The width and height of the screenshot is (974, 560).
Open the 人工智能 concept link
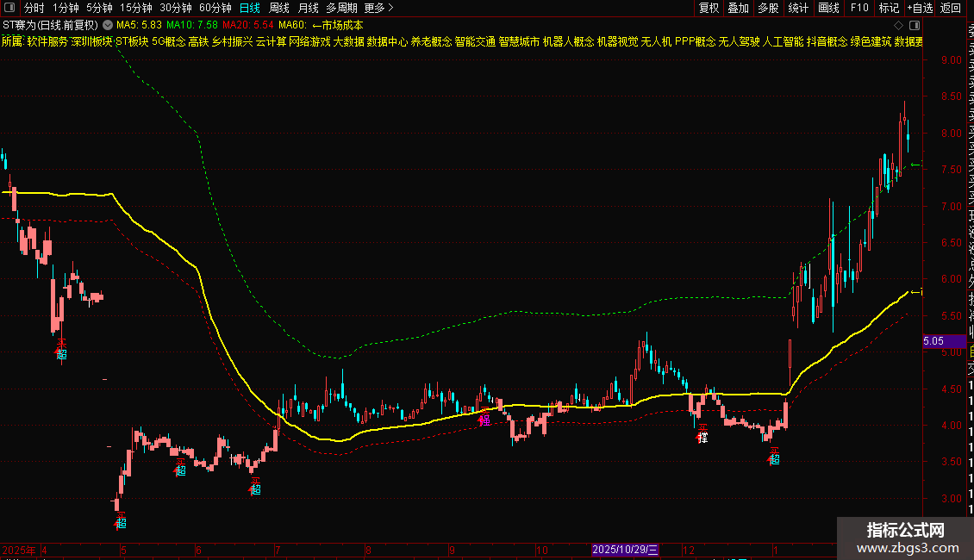[783, 41]
